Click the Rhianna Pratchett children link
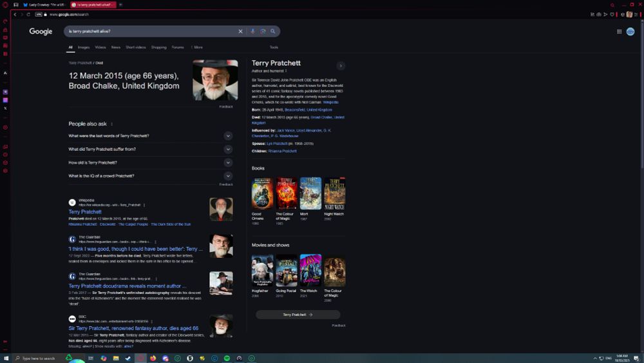644x363 pixels. tap(283, 152)
